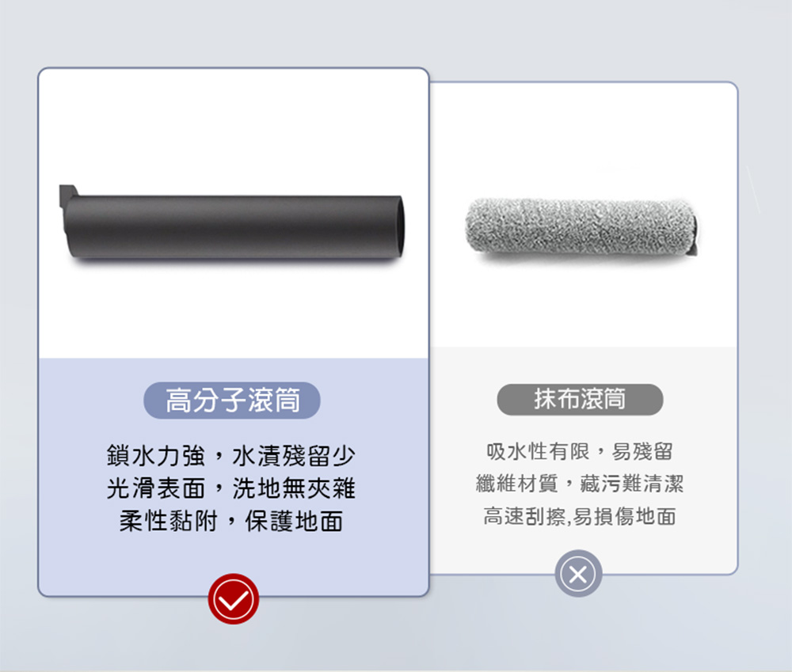This screenshot has width=792, height=672.
Task: Click the 抹布滾筒 label pill
Action: click(x=580, y=400)
